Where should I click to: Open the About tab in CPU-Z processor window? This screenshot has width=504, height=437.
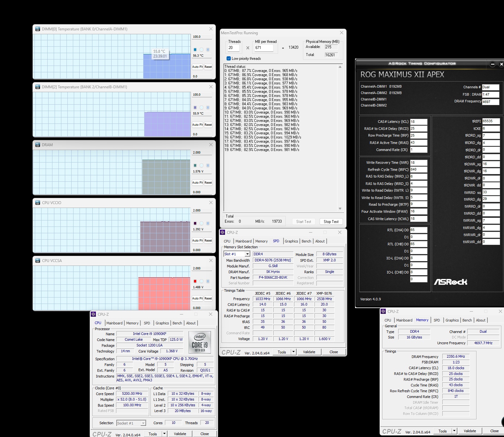click(x=191, y=323)
